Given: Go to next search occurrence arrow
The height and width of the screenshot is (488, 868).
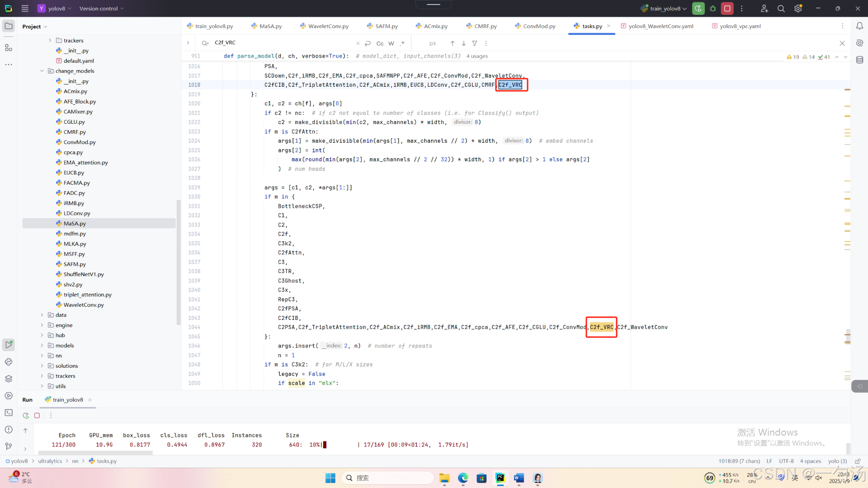Looking at the screenshot, I should pos(463,43).
